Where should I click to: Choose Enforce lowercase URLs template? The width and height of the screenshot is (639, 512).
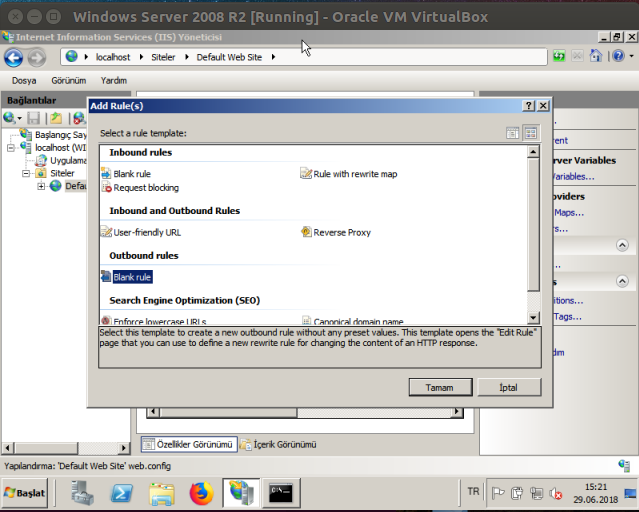pyautogui.click(x=154, y=321)
